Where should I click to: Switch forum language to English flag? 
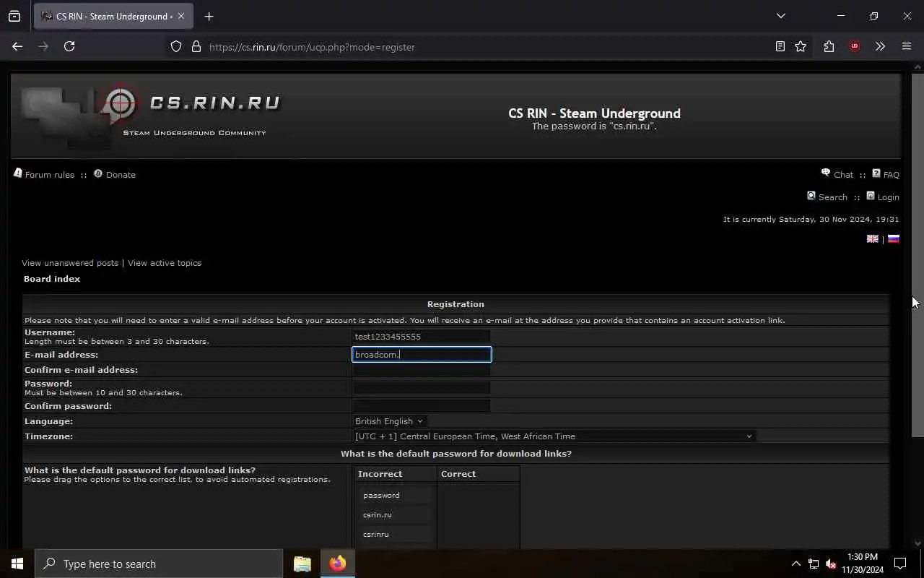coord(873,239)
